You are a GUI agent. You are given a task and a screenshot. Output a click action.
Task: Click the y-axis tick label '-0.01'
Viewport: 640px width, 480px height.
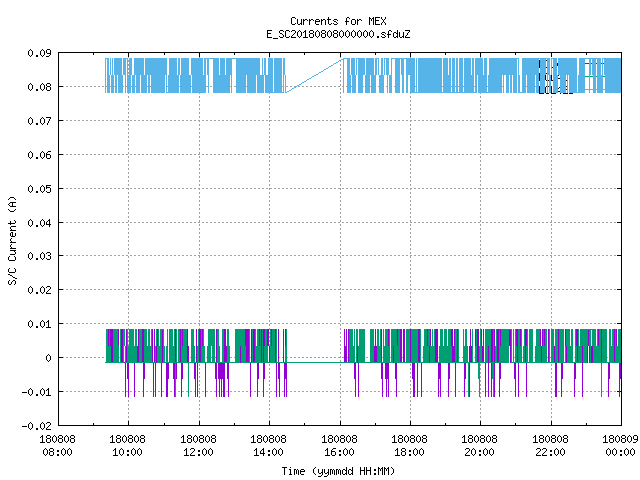(x=37, y=392)
